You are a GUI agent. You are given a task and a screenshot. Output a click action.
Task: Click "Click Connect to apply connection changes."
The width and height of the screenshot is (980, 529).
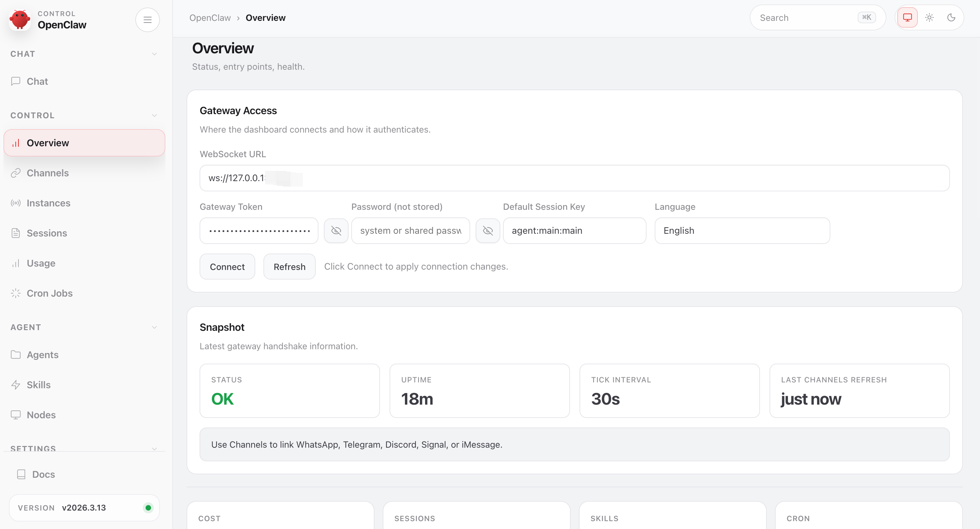(x=416, y=267)
